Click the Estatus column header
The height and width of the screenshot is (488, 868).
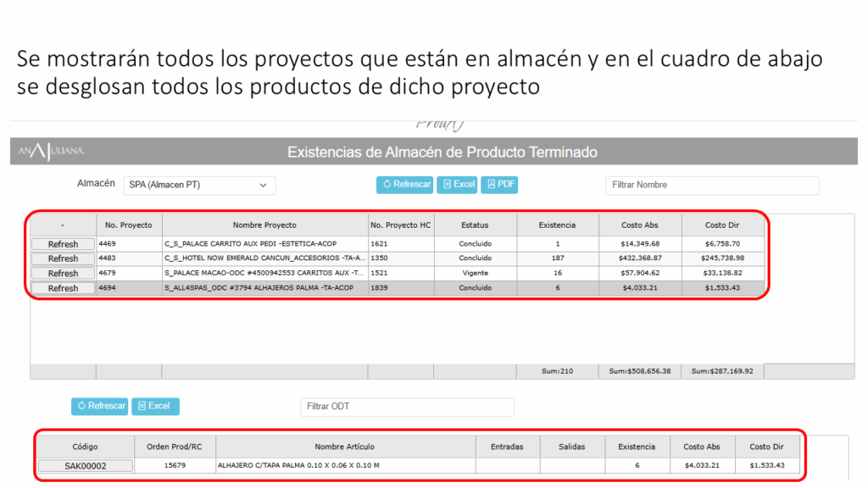[475, 225]
